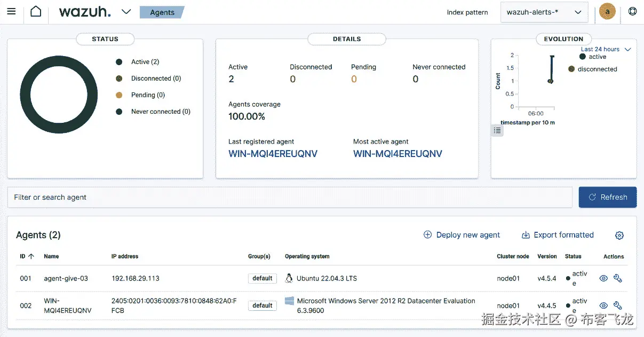Click the Wazuh logo
Viewport: 644px width, 337px height.
pos(85,12)
